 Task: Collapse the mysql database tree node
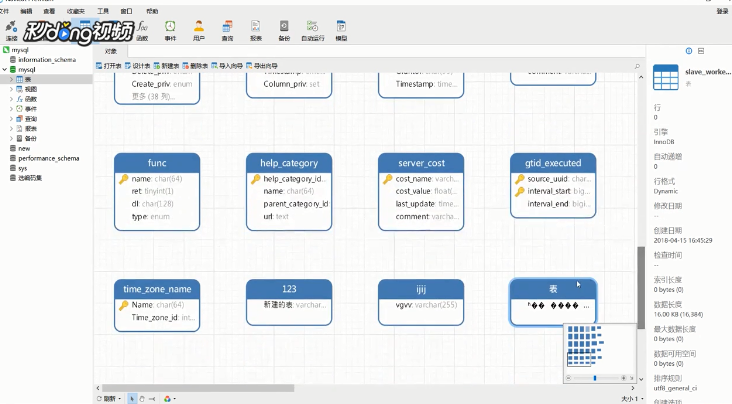tap(5, 70)
